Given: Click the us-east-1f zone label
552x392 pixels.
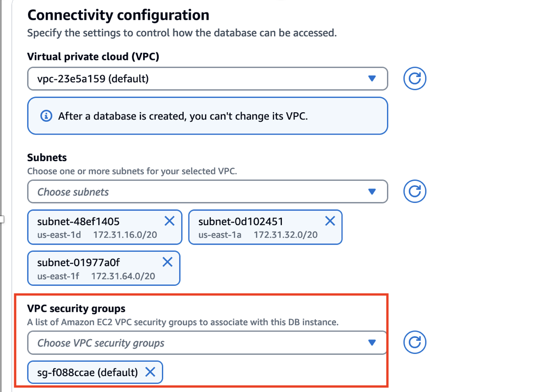Looking at the screenshot, I should 58,276.
